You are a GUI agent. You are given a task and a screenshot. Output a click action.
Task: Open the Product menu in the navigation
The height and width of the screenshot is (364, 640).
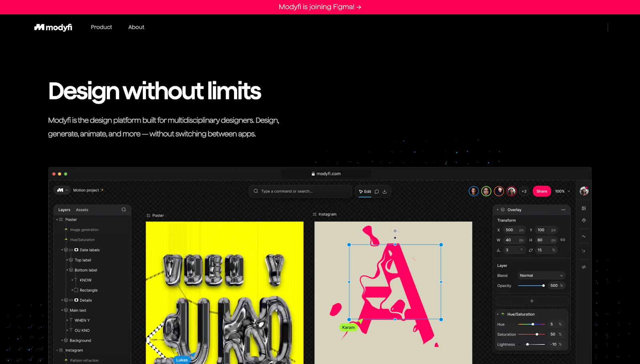click(x=101, y=27)
